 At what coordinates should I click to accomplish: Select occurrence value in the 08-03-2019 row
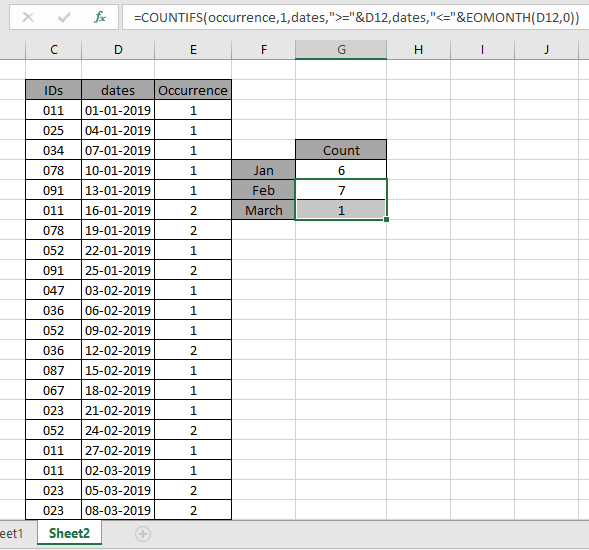coord(193,510)
